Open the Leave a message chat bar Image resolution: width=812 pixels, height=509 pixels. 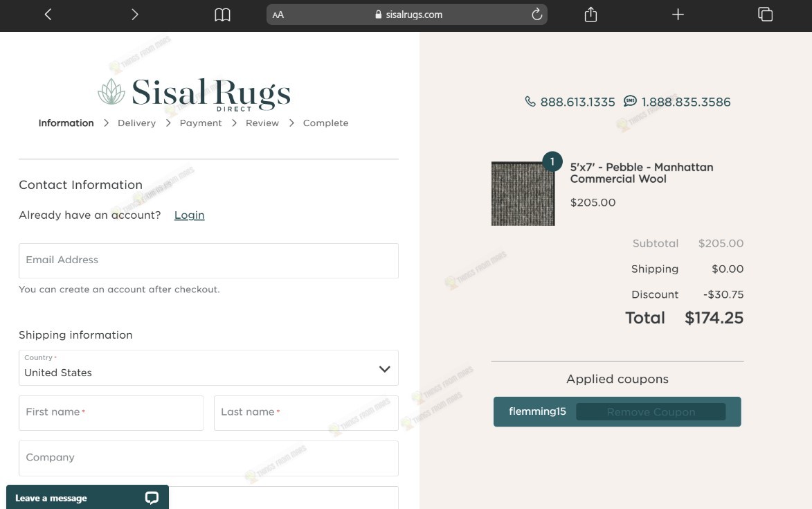[87, 497]
